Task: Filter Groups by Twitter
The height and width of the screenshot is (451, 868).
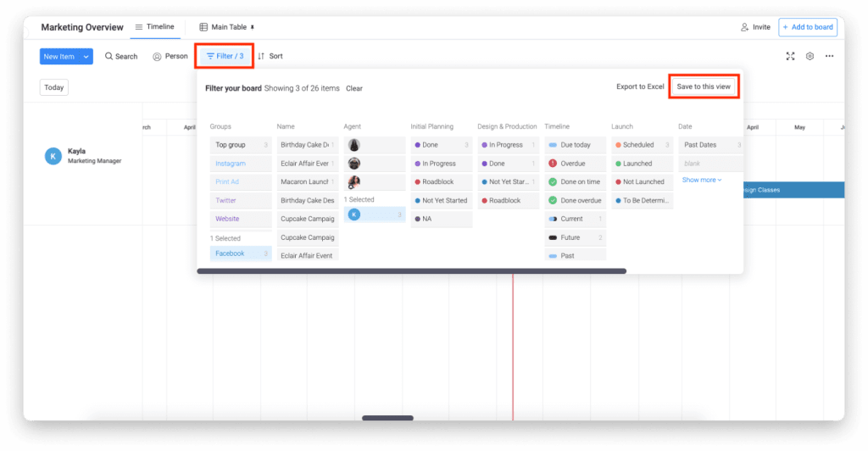Action: pyautogui.click(x=241, y=200)
